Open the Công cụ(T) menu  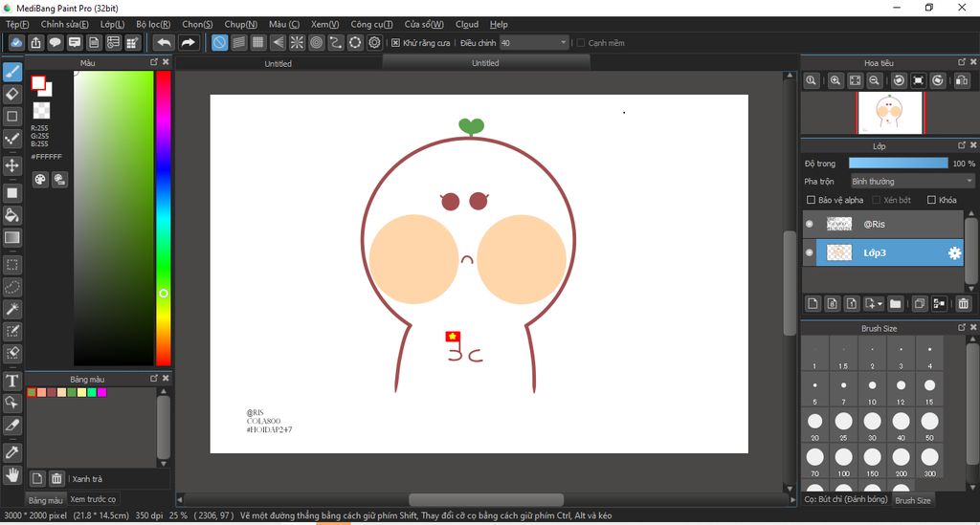pos(371,24)
